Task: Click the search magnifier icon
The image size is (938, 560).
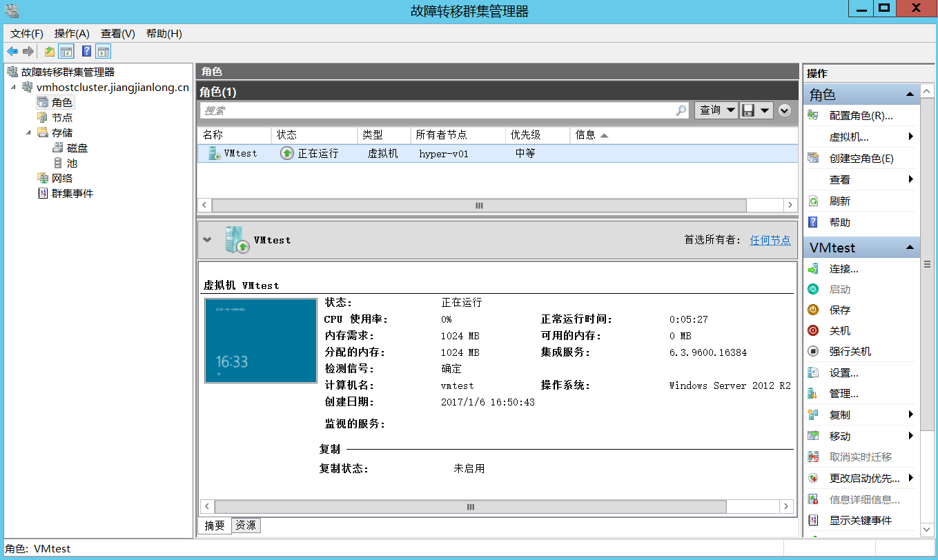Action: (681, 110)
